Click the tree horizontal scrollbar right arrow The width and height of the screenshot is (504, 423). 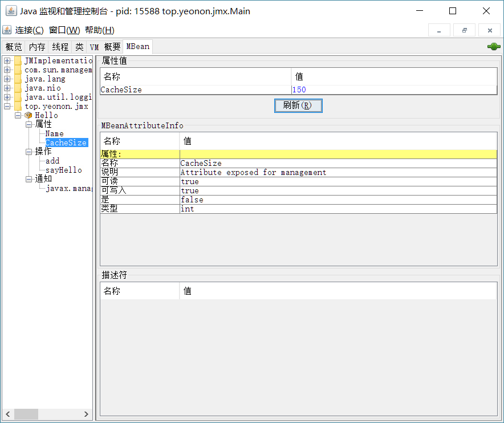point(86,414)
